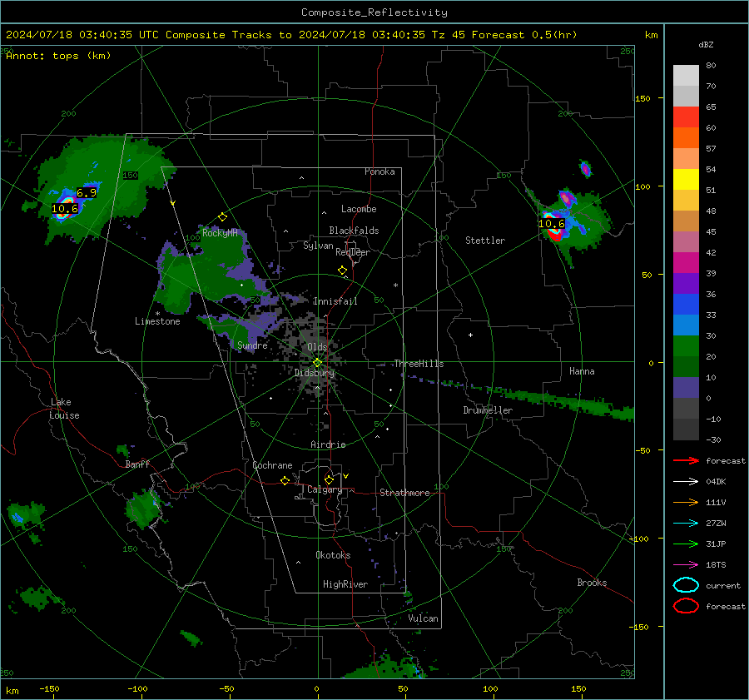The width and height of the screenshot is (749, 700).
Task: Click the red forecast ellipse legend symbol
Action: tap(686, 606)
